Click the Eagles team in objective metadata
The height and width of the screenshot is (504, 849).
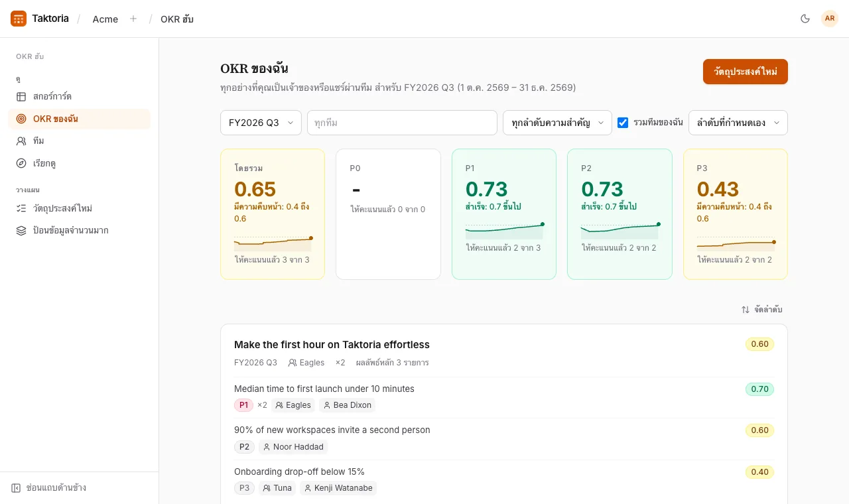point(306,363)
